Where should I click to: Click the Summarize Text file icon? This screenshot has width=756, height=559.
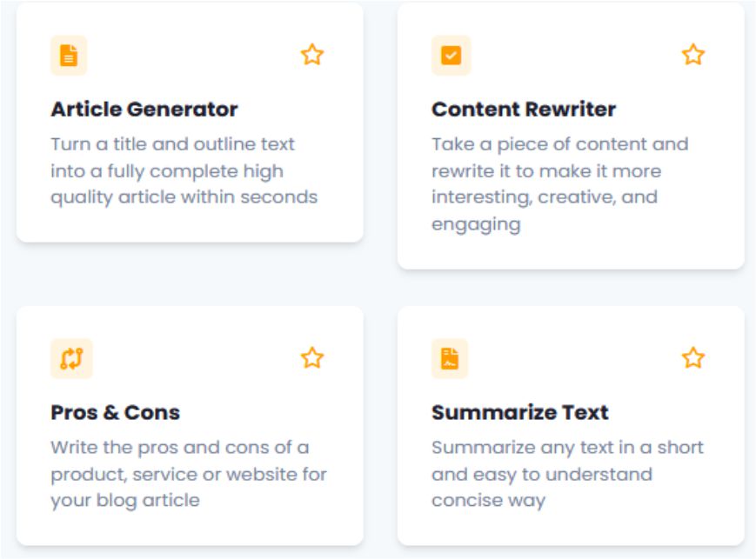point(450,358)
